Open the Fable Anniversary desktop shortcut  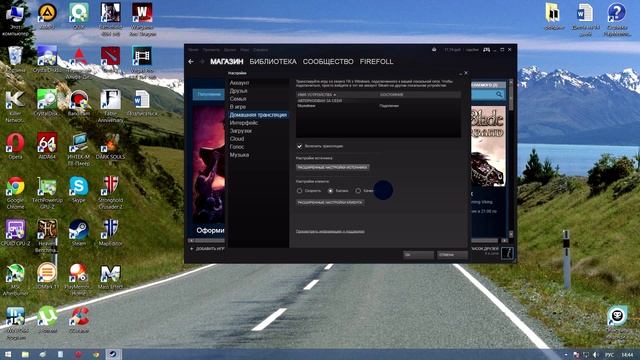(x=111, y=105)
